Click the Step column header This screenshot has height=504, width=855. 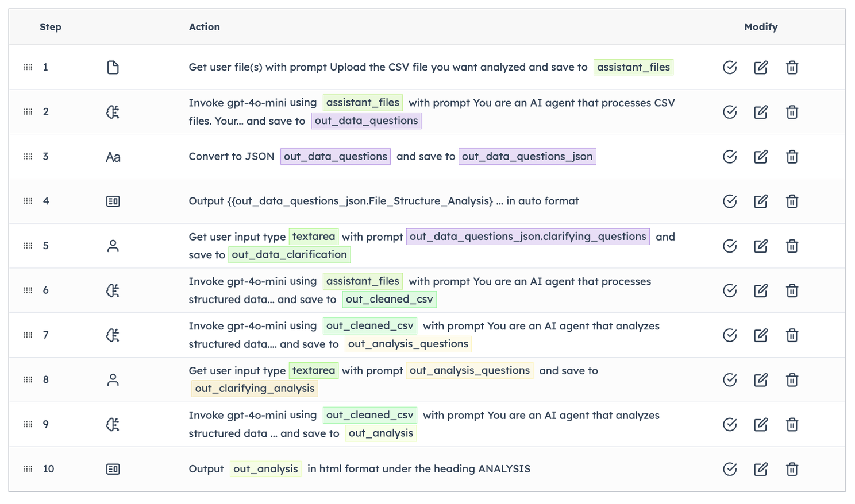pos(51,27)
